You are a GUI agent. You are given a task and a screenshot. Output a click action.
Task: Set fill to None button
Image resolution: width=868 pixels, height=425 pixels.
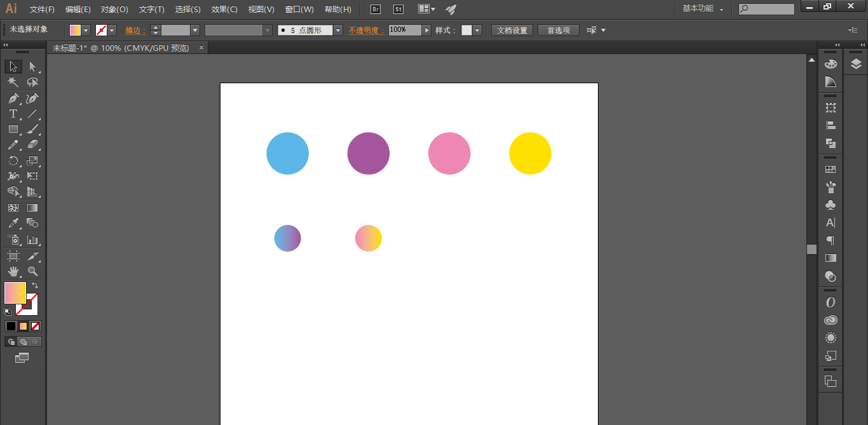pyautogui.click(x=36, y=326)
